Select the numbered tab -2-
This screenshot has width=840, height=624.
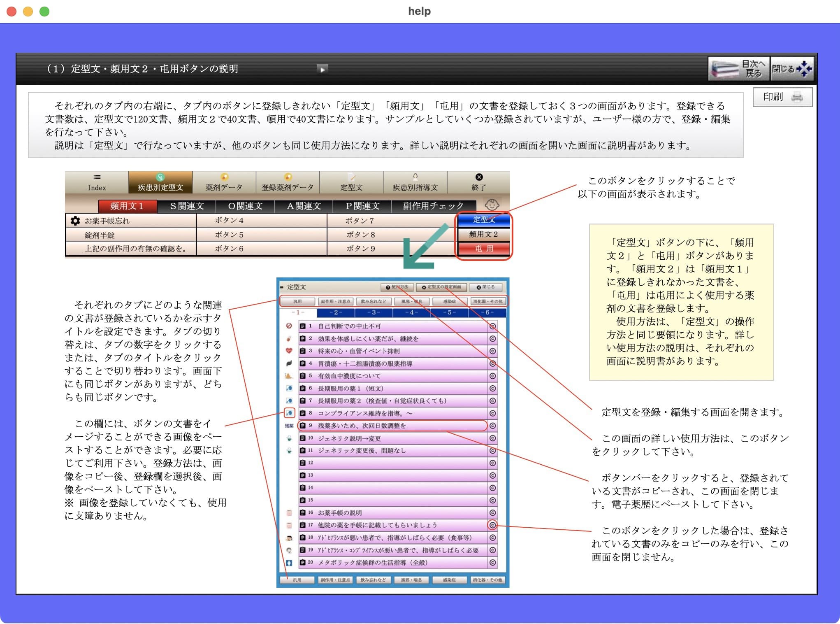336,313
